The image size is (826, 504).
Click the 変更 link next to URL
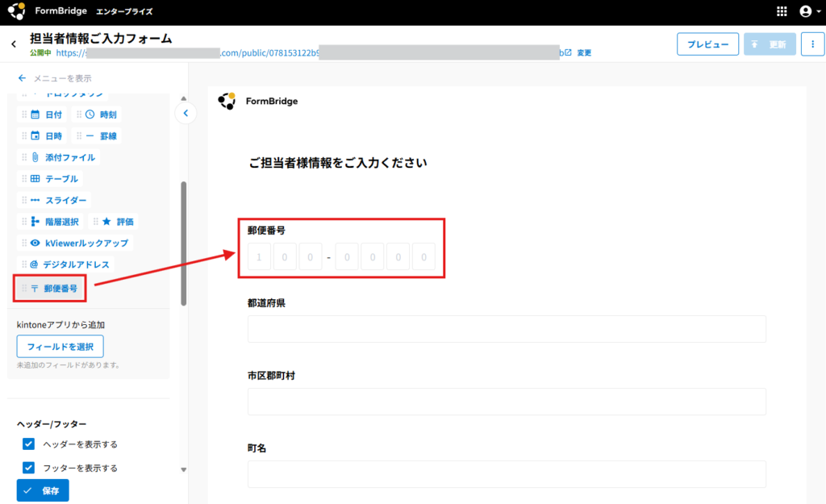pos(584,53)
